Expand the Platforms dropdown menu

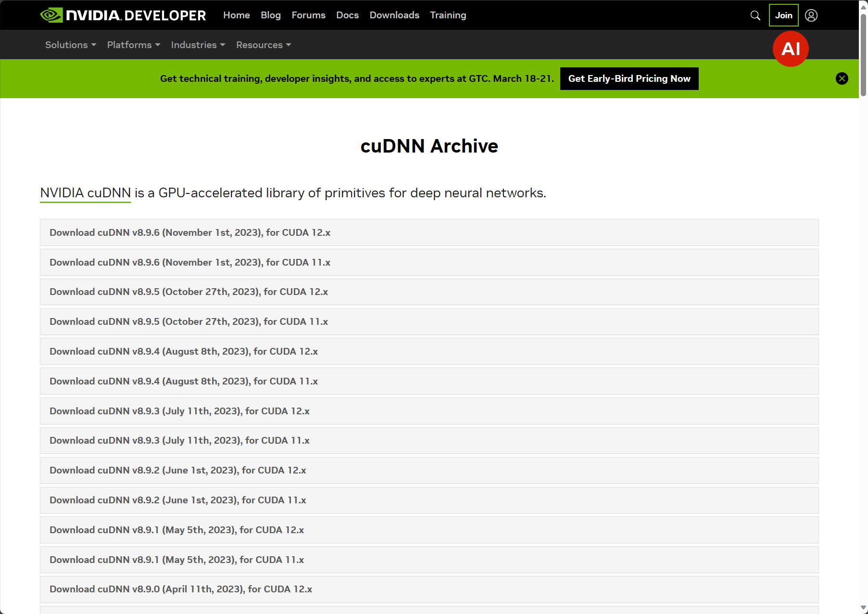pos(134,45)
